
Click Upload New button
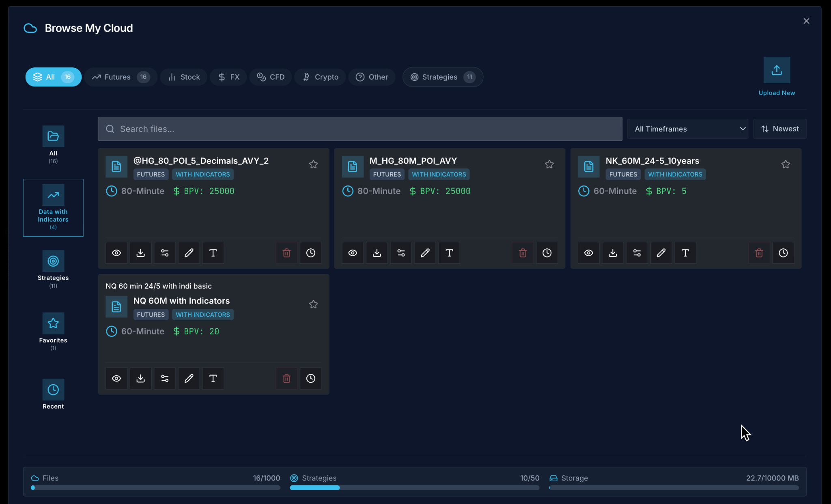pos(777,77)
